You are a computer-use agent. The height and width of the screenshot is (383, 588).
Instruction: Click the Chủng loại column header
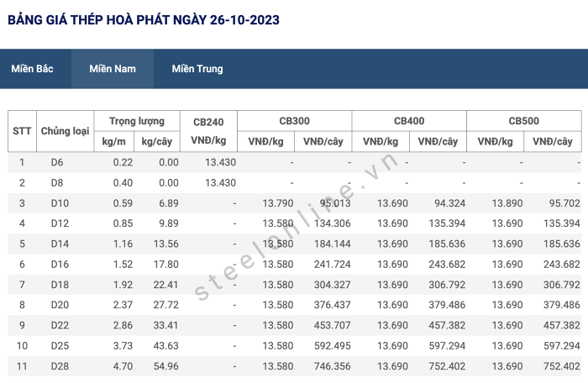click(66, 131)
